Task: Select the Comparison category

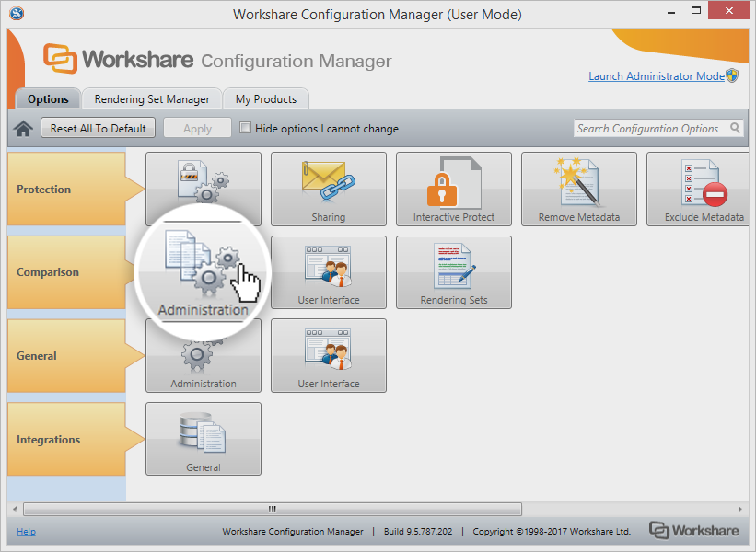Action: 67,272
